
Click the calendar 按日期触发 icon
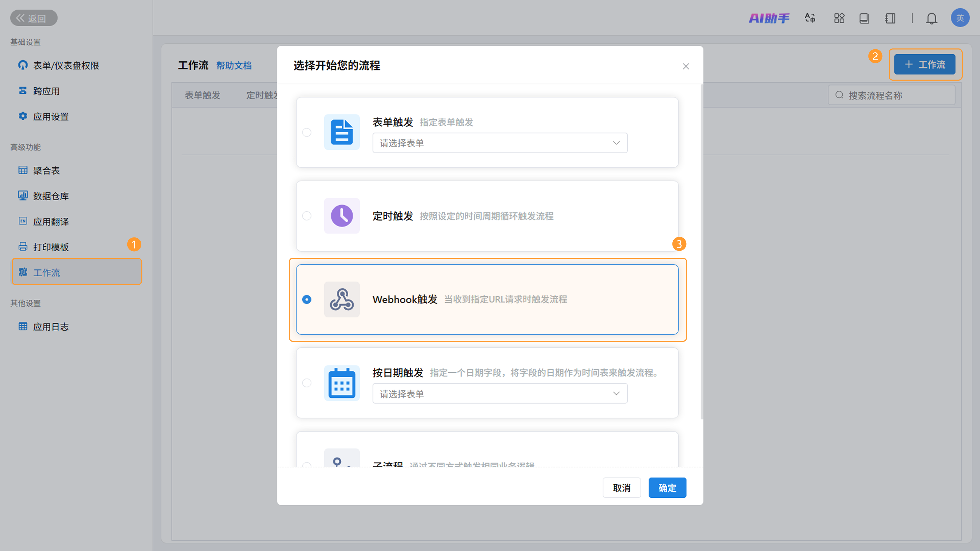tap(342, 383)
